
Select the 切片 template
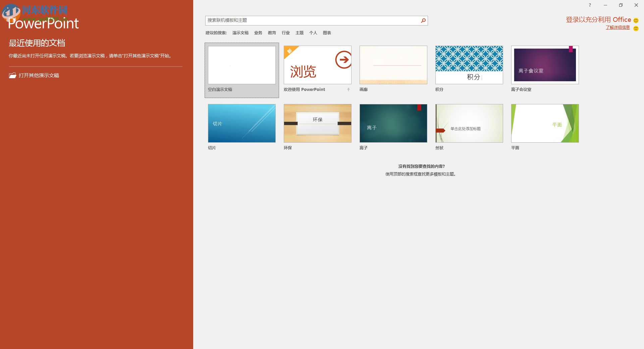(241, 123)
